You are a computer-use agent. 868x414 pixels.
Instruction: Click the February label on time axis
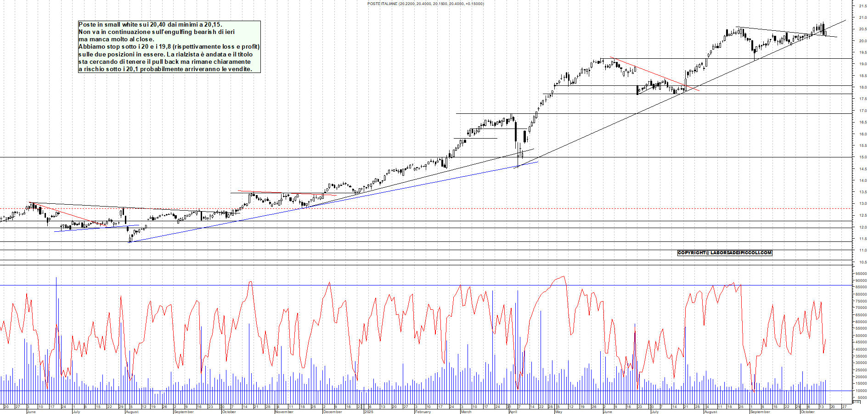coord(423,412)
